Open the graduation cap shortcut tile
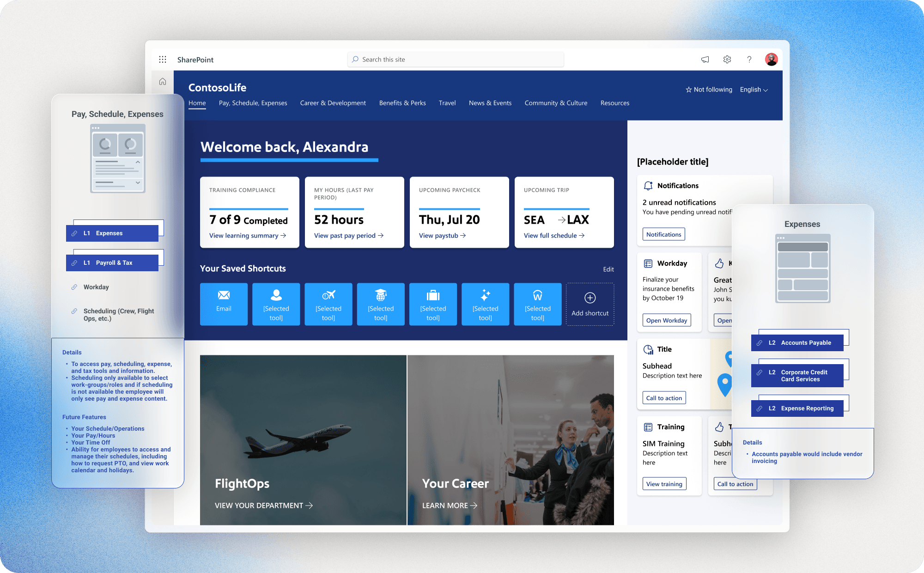924x573 pixels. 381,304
